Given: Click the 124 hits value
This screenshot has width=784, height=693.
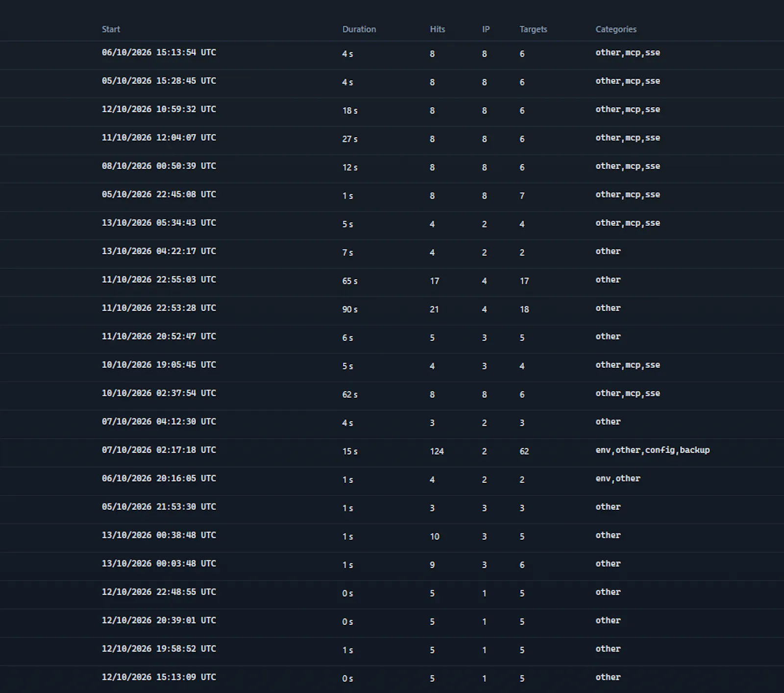Looking at the screenshot, I should (x=437, y=452).
